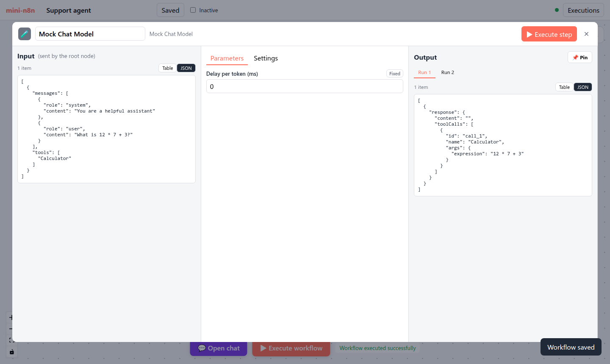Click the canvas lock icon
610x364 pixels.
[11, 352]
